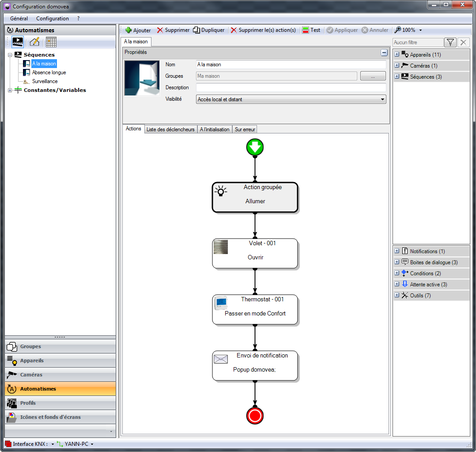Click the Appliquer button
This screenshot has width=476, height=452.
[x=342, y=30]
